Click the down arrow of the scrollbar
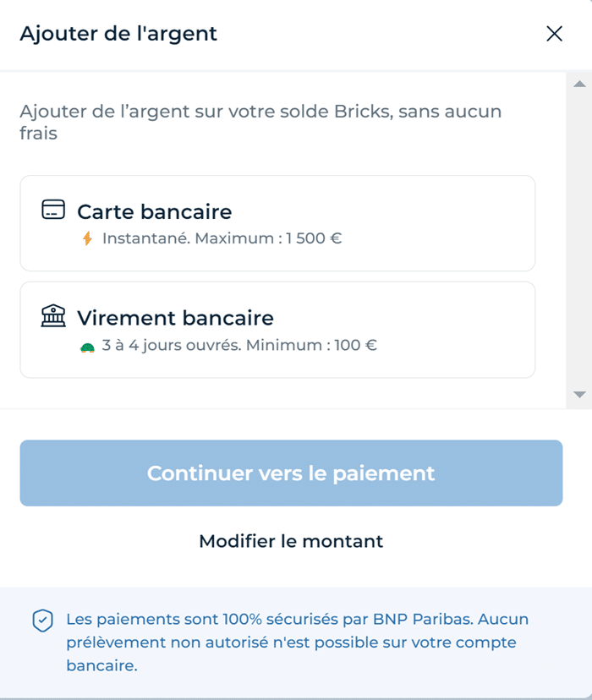 point(578,393)
